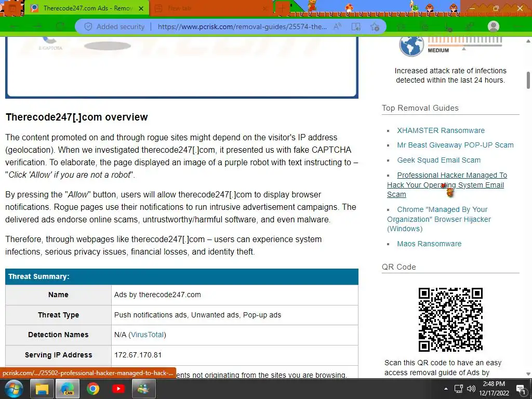Open the volume speaker tray icon
The width and height of the screenshot is (532, 399).
[471, 389]
